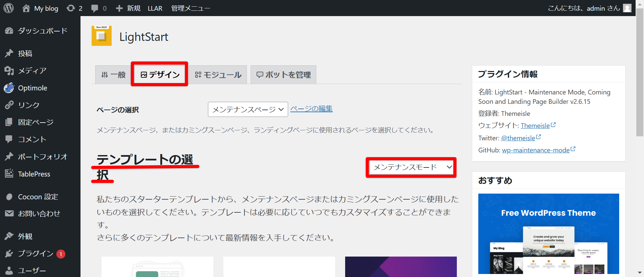The image size is (644, 277).
Task: Open プラグイン plug icon in sidebar
Action: 9,254
